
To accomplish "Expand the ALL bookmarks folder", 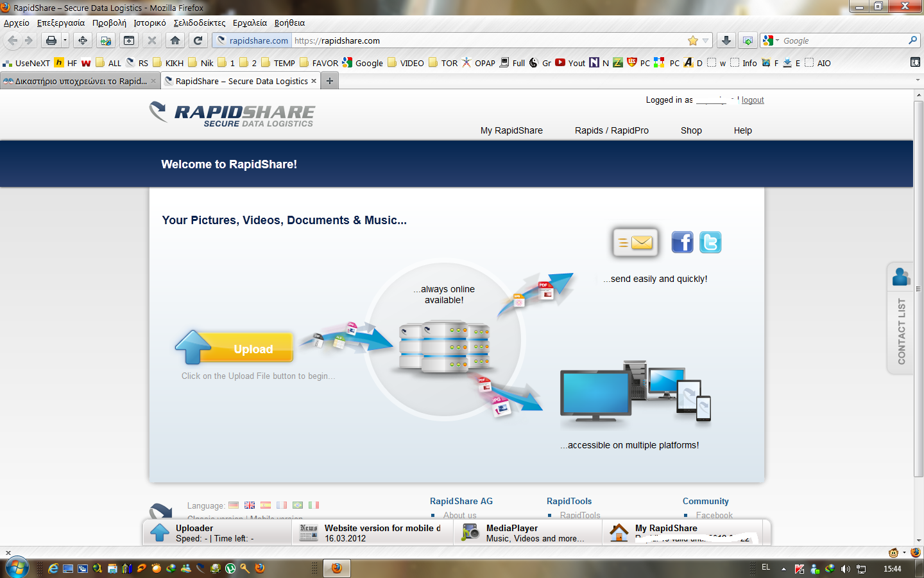I will [108, 63].
